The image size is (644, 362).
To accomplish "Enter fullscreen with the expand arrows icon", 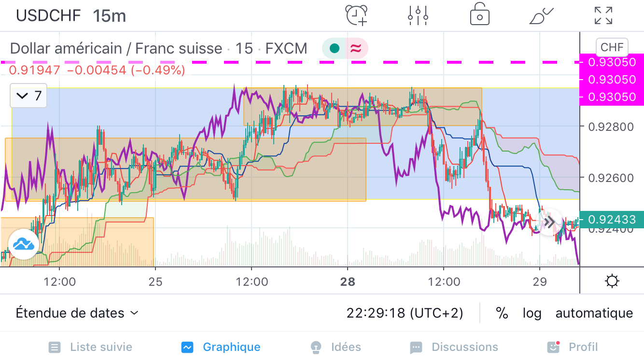I will point(603,15).
